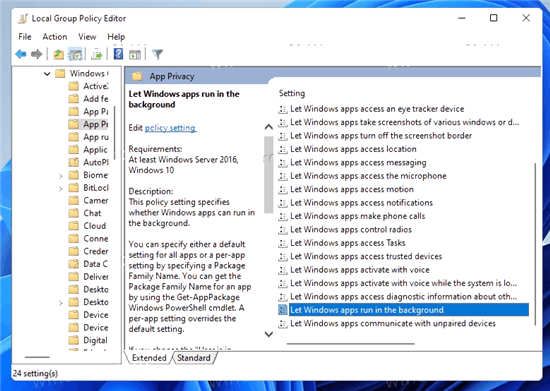Click the policy icon for eye tracker device
Screen dimensions: 550x391
[283, 109]
